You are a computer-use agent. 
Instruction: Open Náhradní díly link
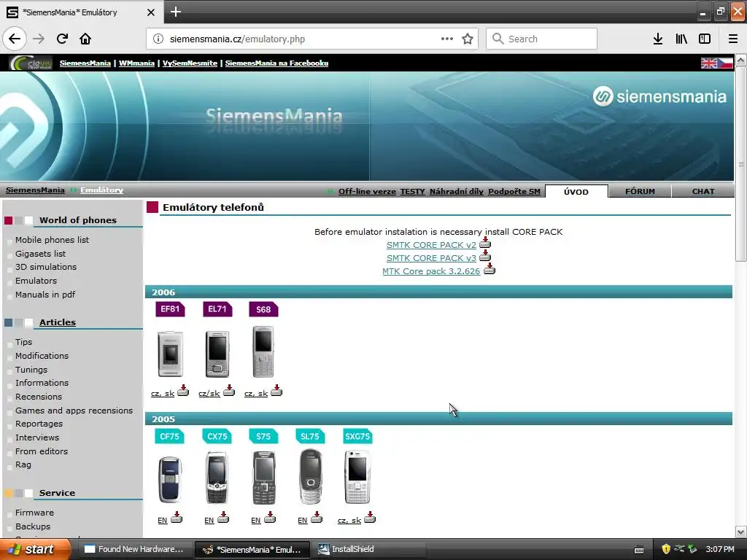(x=457, y=192)
